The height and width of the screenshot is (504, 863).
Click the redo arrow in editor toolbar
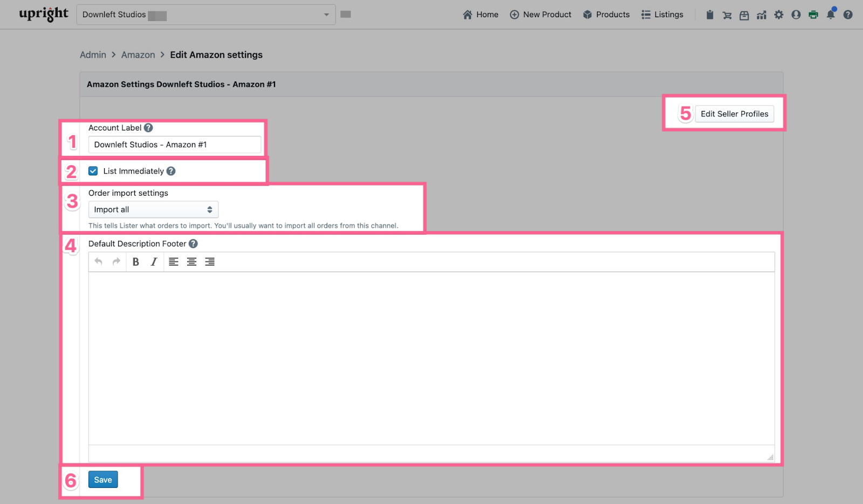pos(116,261)
